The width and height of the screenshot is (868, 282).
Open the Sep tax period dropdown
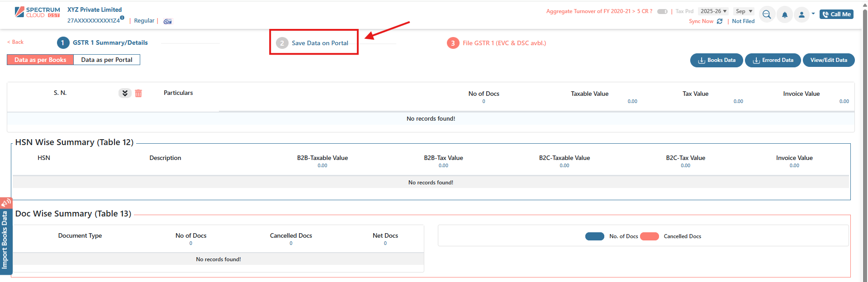click(744, 11)
